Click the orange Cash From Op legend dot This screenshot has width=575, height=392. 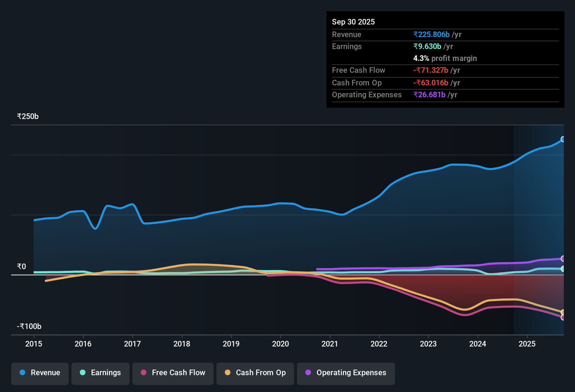click(228, 373)
